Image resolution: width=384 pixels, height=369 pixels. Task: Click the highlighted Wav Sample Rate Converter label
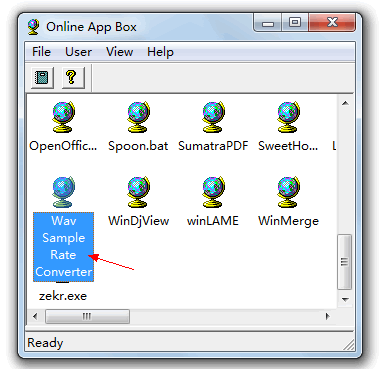click(63, 247)
